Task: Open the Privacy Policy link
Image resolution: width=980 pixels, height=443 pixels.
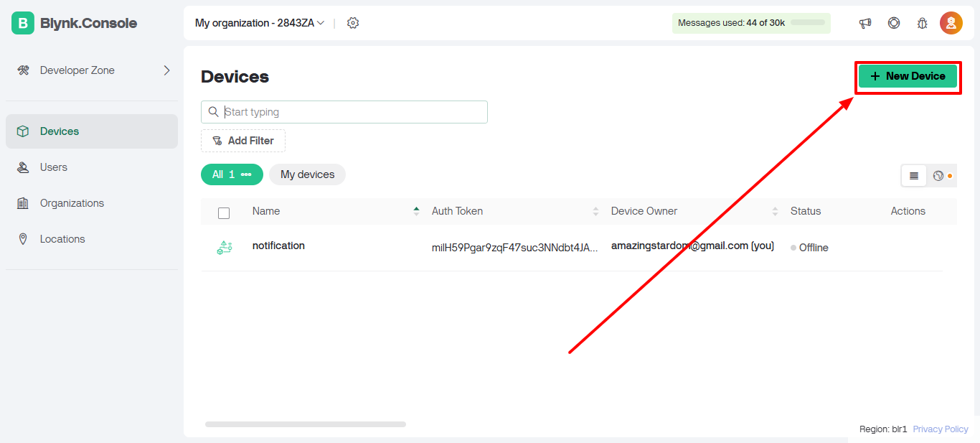Action: pyautogui.click(x=941, y=429)
